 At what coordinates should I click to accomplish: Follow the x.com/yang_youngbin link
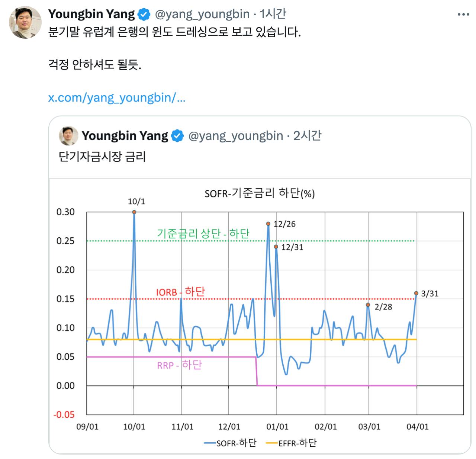tap(117, 97)
